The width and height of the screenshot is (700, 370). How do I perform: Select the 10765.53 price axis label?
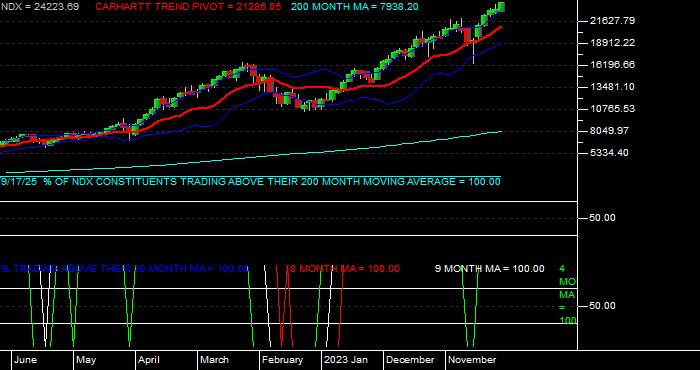[x=612, y=108]
